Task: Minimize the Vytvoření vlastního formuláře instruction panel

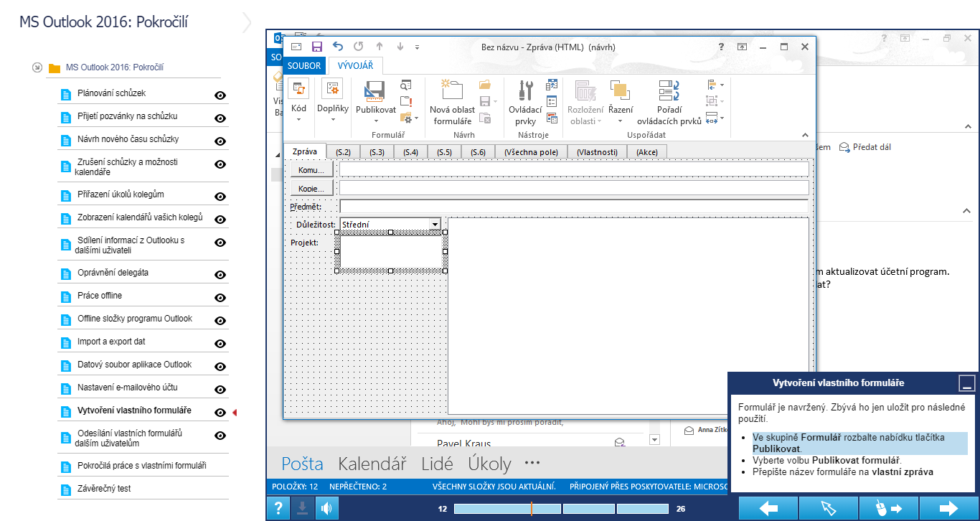Action: point(967,383)
